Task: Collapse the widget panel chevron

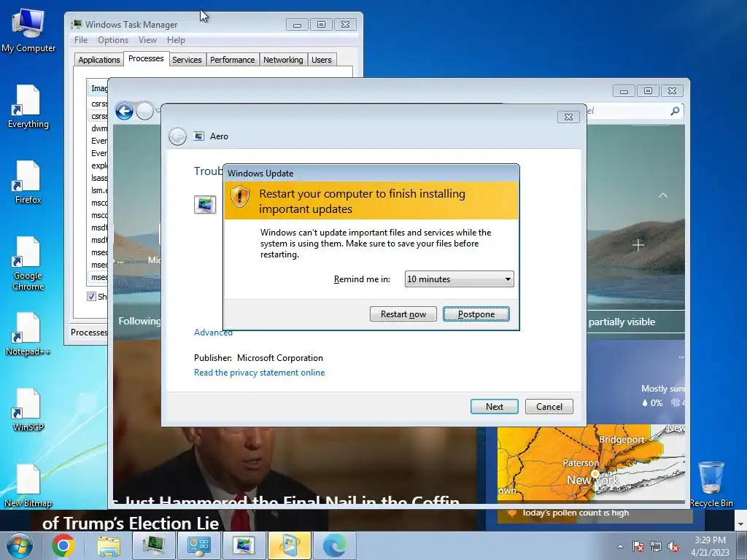Action: tap(662, 195)
